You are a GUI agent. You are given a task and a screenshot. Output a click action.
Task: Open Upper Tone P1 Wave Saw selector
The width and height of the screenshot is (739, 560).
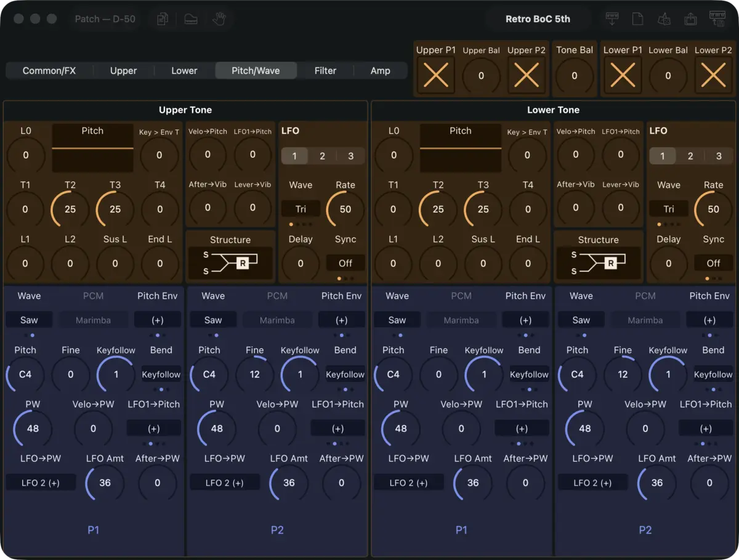[x=29, y=320]
